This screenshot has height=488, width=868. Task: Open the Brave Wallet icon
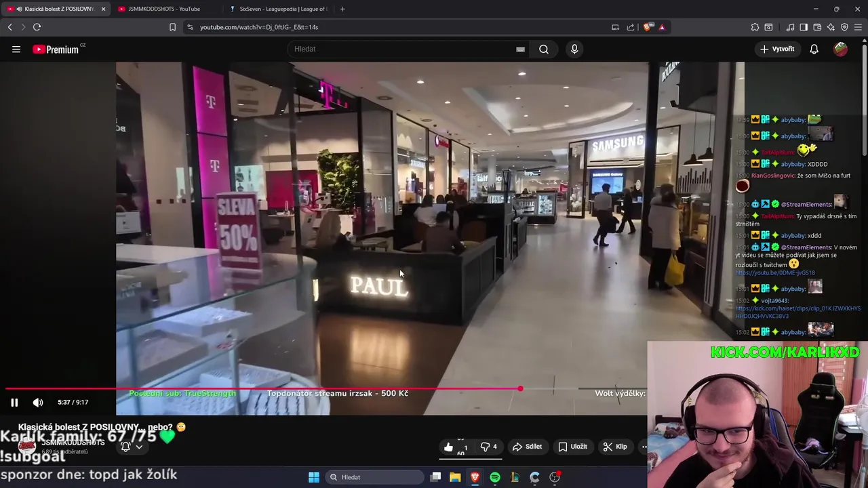pyautogui.click(x=817, y=27)
